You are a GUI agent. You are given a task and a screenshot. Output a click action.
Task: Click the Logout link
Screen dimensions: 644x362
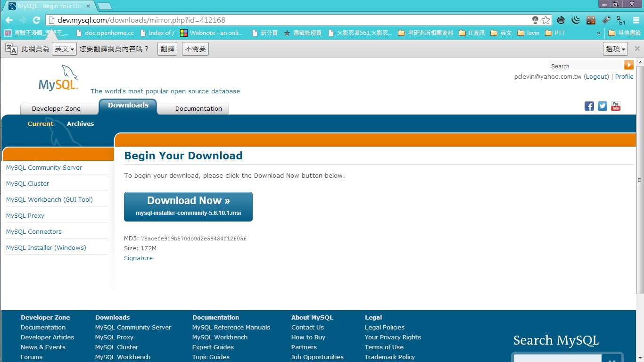pyautogui.click(x=596, y=76)
